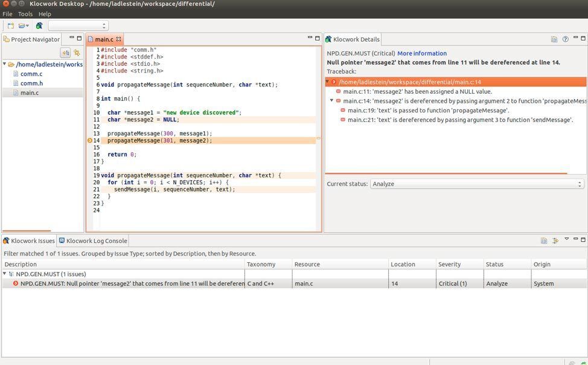The width and height of the screenshot is (588, 365).
Task: Run Klocwork analysis from the toolbar icon
Action: pos(39,26)
